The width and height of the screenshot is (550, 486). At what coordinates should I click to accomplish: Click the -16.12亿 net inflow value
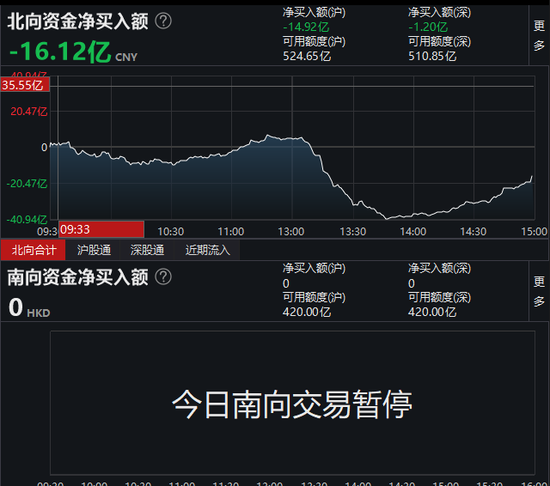(60, 52)
